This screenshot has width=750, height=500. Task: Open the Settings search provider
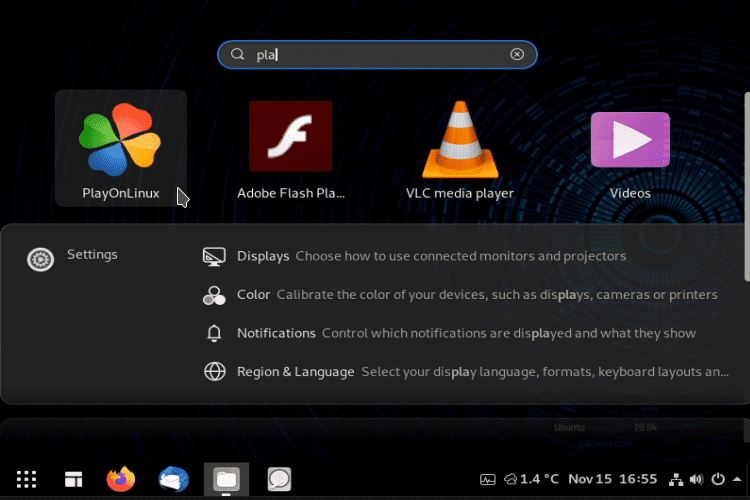pyautogui.click(x=40, y=260)
